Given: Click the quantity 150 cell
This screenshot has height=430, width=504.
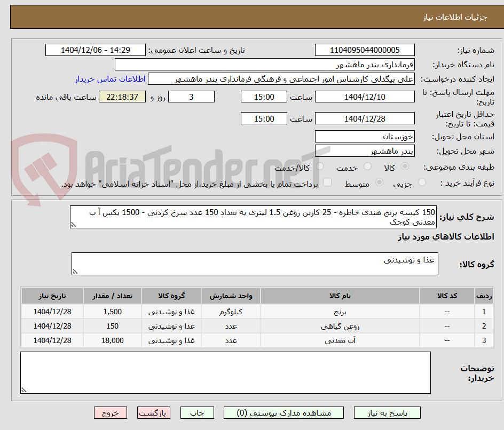Looking at the screenshot, I should point(113,326).
